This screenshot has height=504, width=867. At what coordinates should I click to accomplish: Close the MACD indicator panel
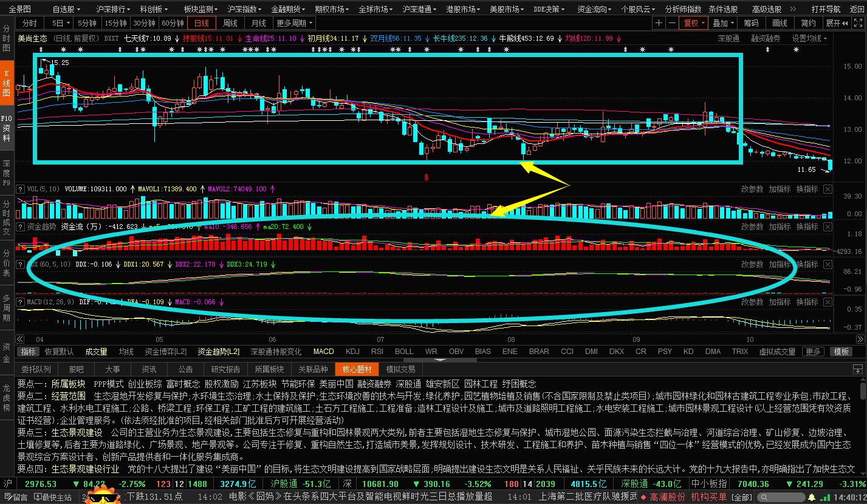click(x=828, y=302)
